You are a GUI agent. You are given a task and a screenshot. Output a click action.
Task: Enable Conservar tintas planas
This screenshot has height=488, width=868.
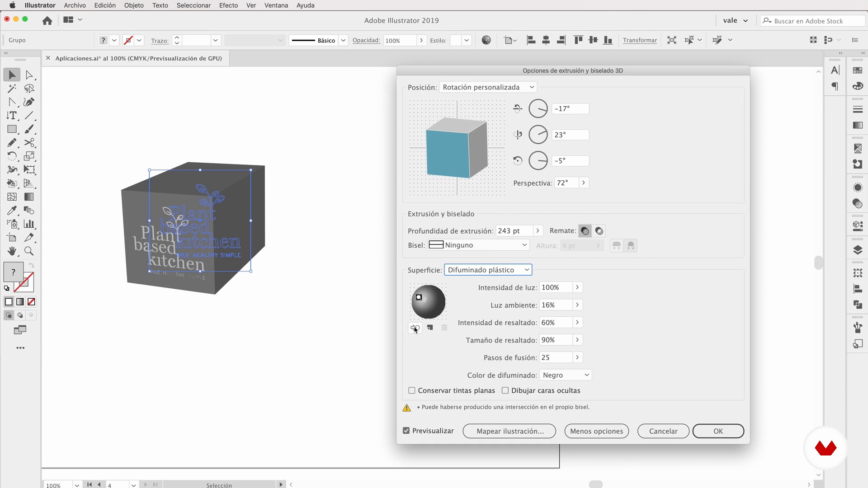412,390
